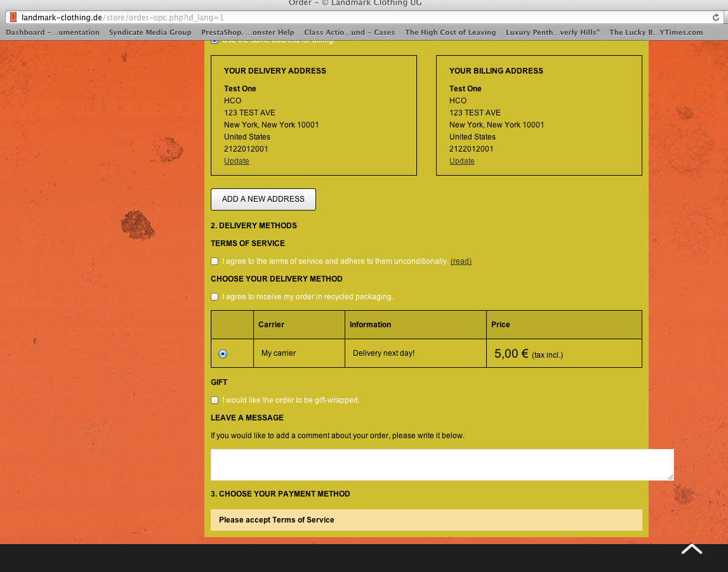Click the 'Your Billing Address' heading
728x572 pixels.
496,71
